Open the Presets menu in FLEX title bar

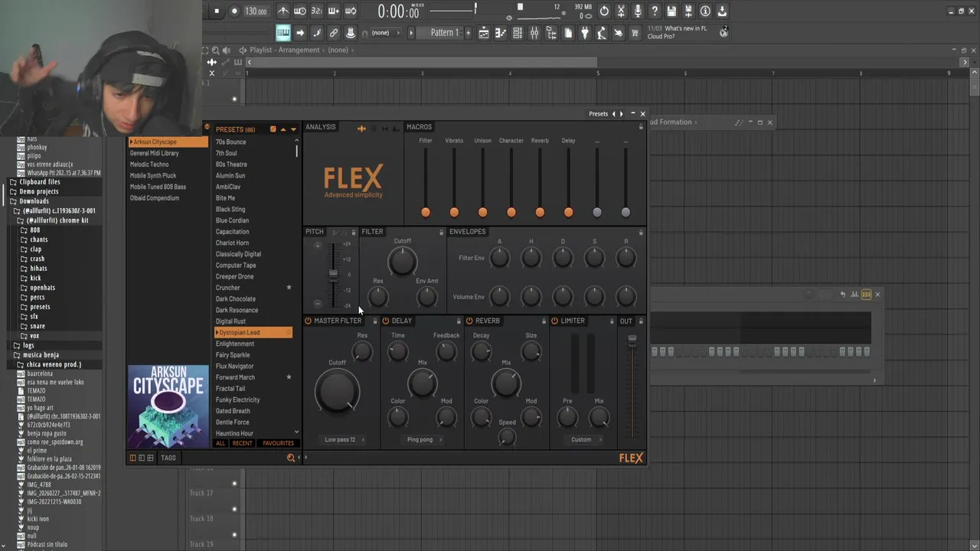598,114
